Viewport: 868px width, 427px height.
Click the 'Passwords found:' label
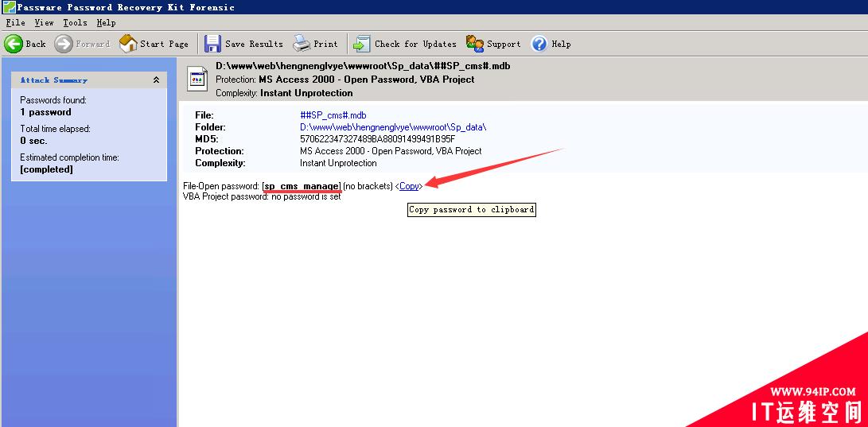(53, 101)
